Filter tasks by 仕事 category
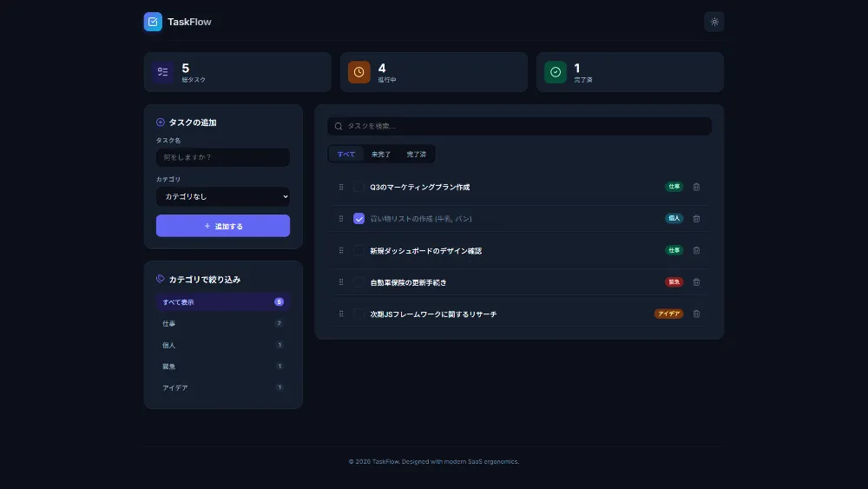The width and height of the screenshot is (868, 489). point(223,323)
